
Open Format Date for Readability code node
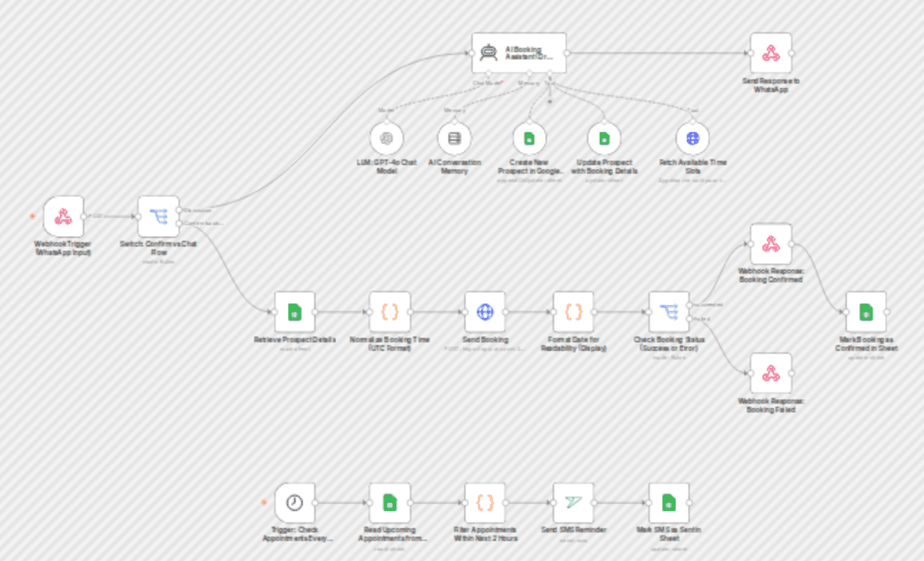(x=573, y=312)
